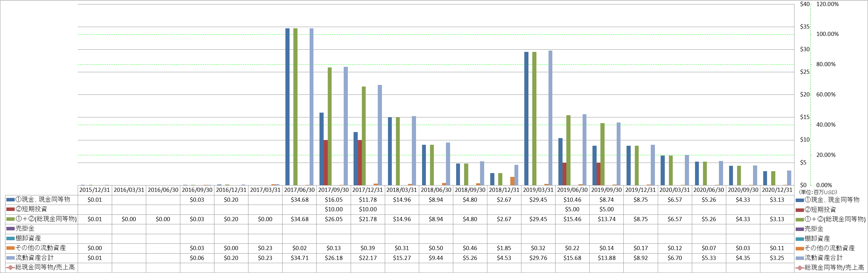Click the $29.76 current assets total cell
The image size is (868, 273).
click(538, 258)
